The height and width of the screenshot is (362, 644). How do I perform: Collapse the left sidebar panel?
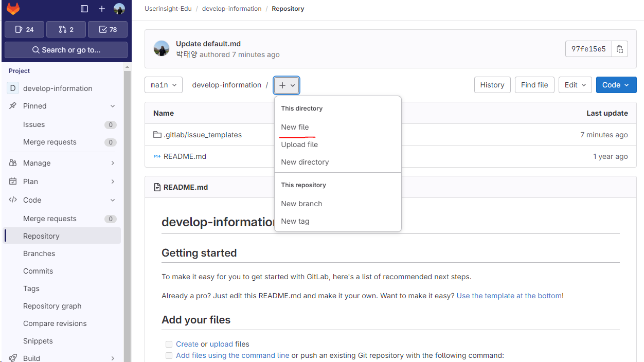(x=84, y=9)
